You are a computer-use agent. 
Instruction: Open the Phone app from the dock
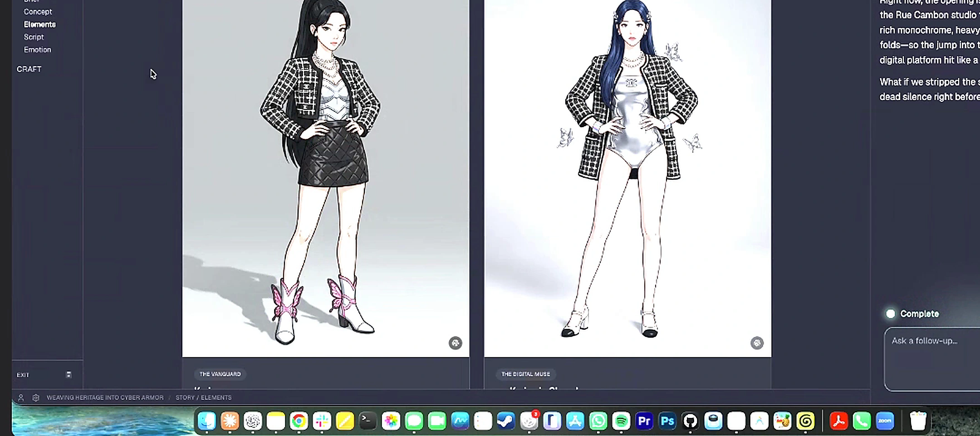[x=862, y=421]
